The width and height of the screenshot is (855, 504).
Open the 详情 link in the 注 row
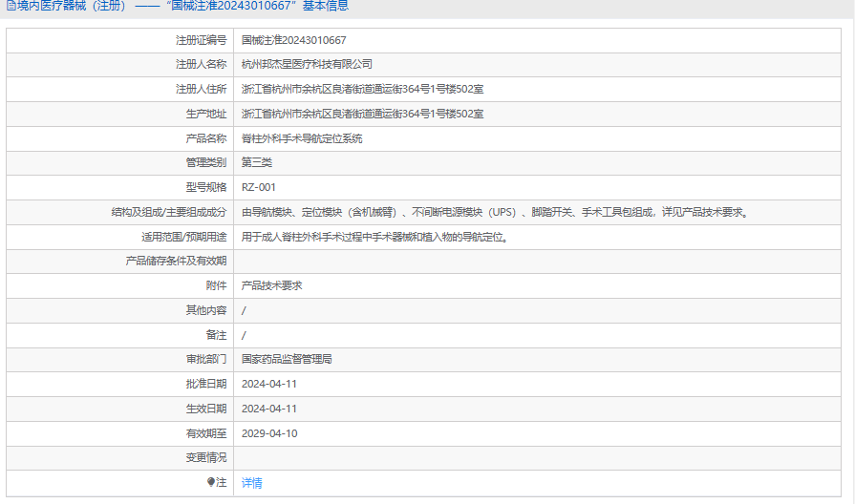[252, 483]
